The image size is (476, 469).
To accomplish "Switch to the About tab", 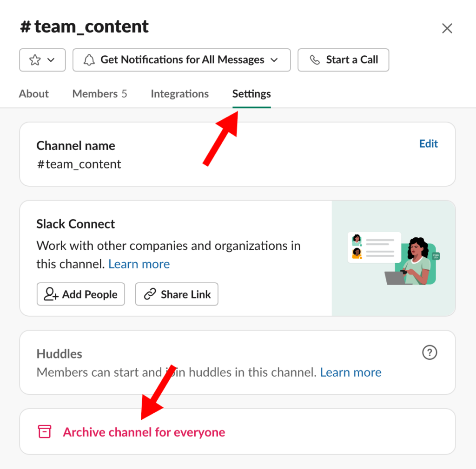I will coord(33,94).
